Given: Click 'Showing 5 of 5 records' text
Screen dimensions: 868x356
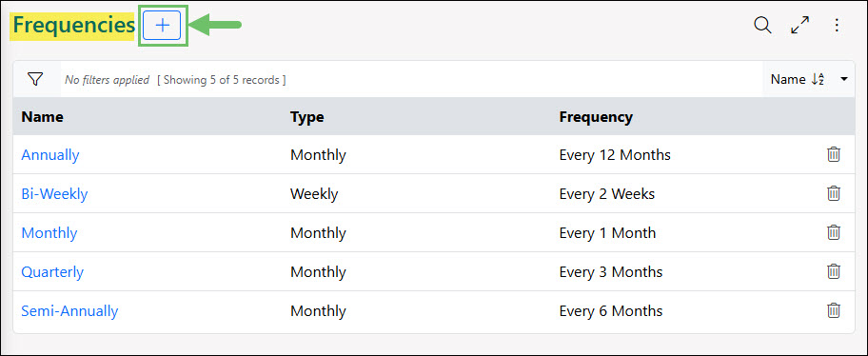Looking at the screenshot, I should point(222,80).
